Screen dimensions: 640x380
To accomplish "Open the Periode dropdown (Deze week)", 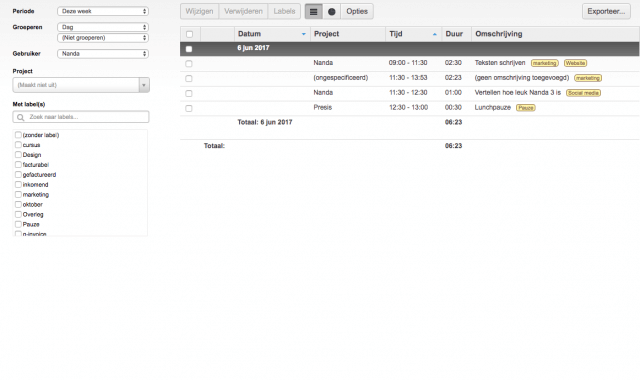I will [103, 11].
